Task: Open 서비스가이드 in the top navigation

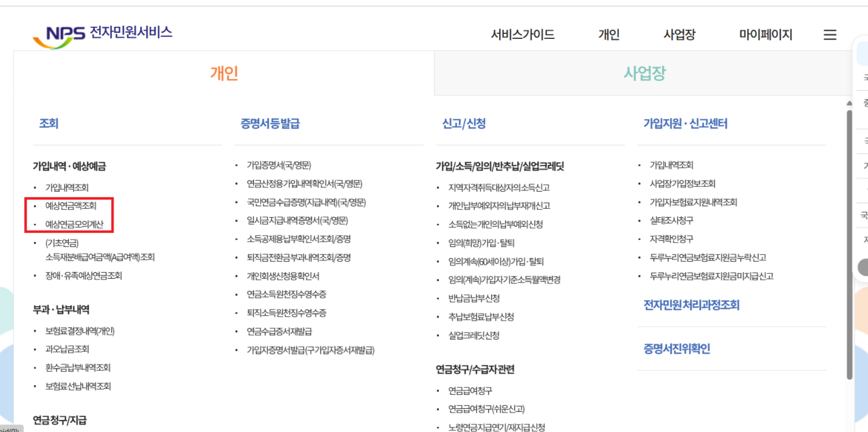Action: point(523,35)
